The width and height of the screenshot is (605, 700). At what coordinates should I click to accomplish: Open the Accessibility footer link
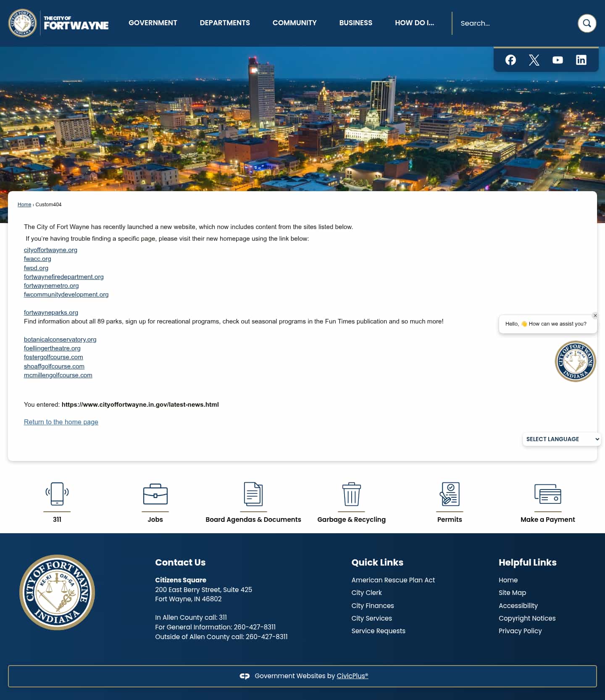518,605
